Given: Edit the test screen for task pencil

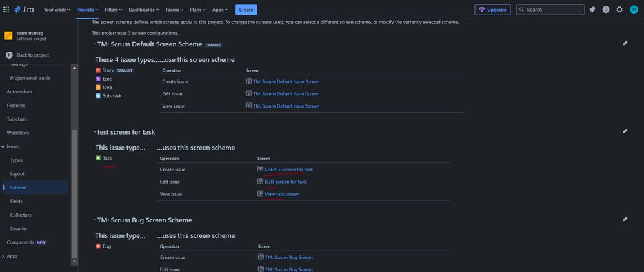Looking at the screenshot, I should tap(625, 131).
